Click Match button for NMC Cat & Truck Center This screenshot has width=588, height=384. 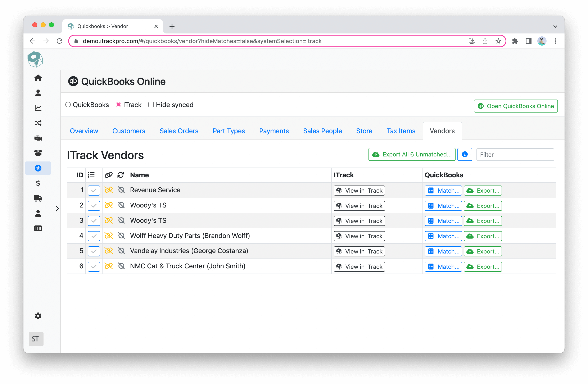(443, 266)
